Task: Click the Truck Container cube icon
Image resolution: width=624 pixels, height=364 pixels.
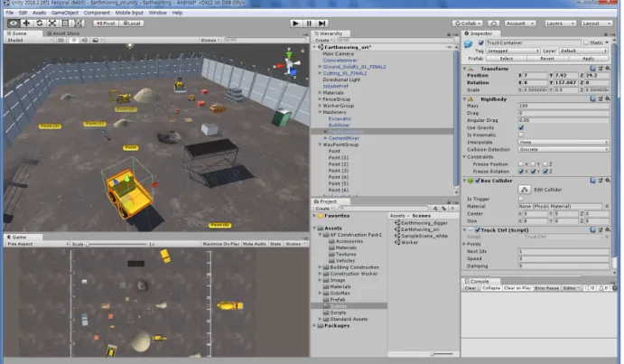Action: coord(469,43)
